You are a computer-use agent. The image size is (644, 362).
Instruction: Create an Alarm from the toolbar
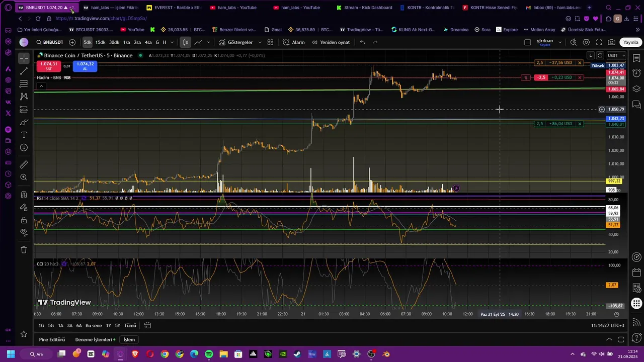(x=294, y=42)
